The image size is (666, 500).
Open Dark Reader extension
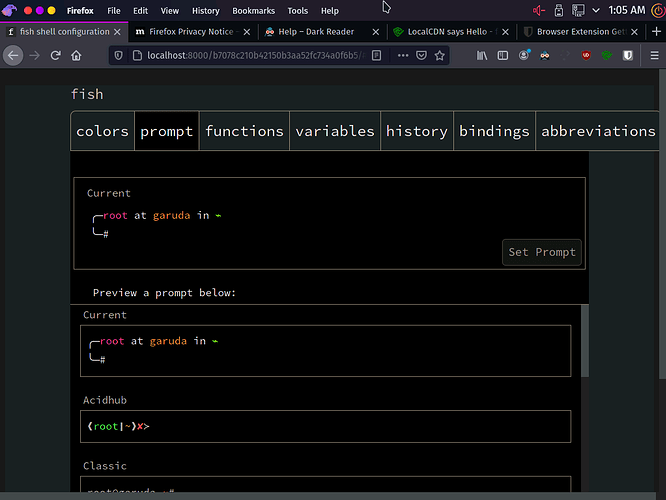[x=545, y=55]
